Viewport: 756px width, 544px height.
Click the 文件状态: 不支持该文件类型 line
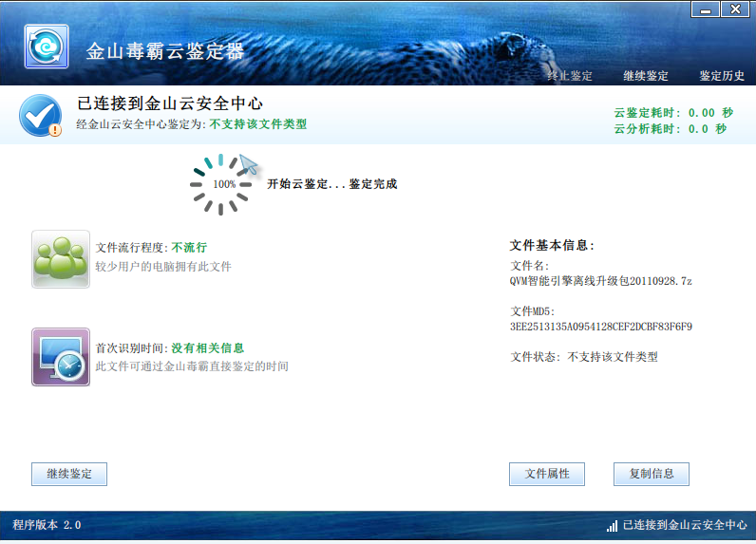pos(584,357)
